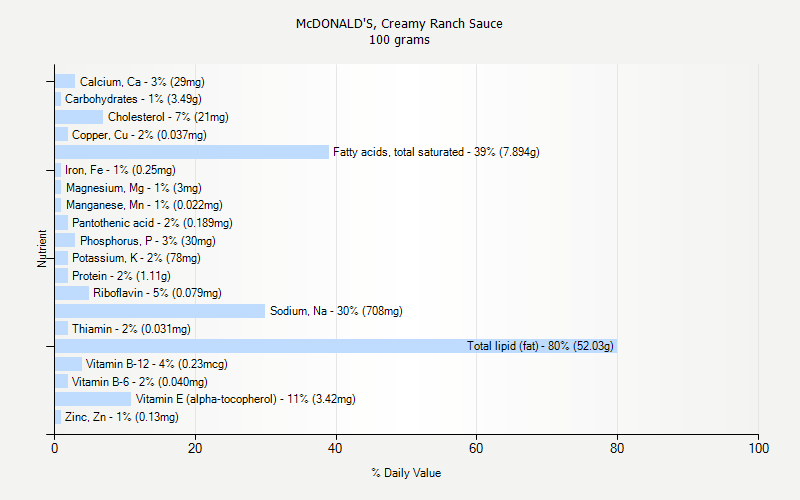Click the Thiamin - 2% (0.031mg) label

click(131, 329)
